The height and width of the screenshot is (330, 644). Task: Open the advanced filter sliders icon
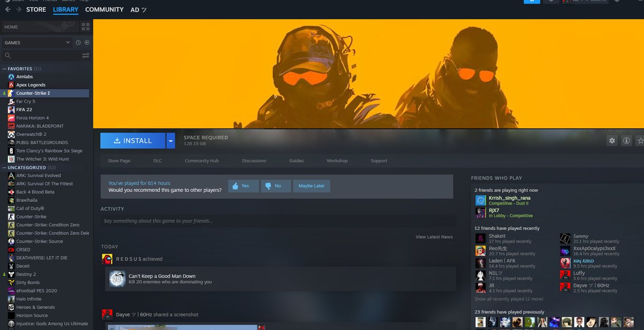86,55
